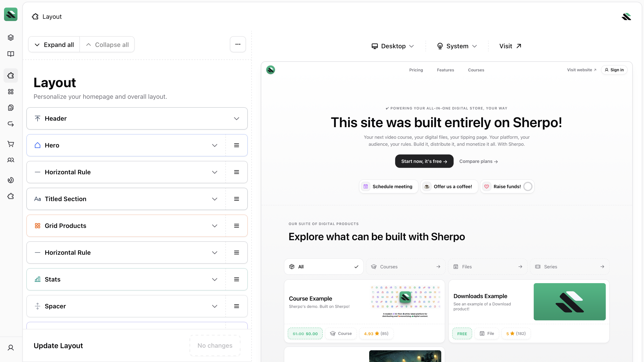The image size is (644, 362).
Task: Open the three-dots more options button
Action: 237,44
